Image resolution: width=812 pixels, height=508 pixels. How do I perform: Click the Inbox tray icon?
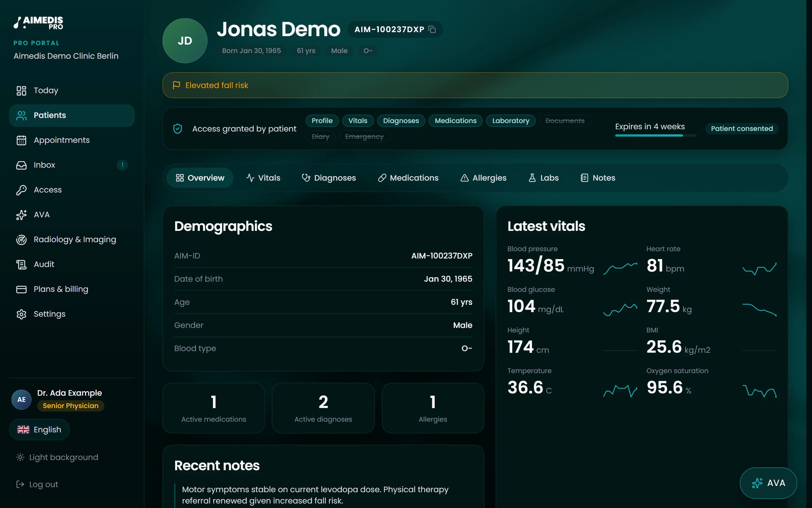21,165
